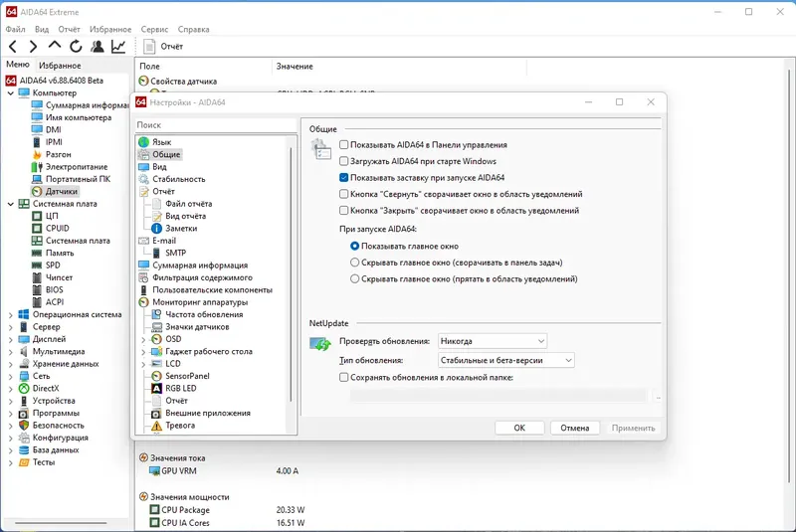
Task: Open the Отчёт menu
Action: click(x=69, y=30)
